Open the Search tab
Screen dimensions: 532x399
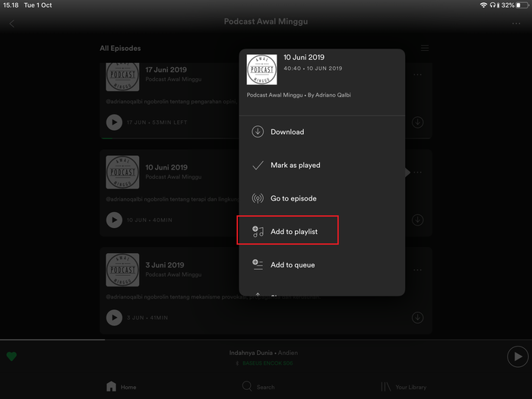258,386
